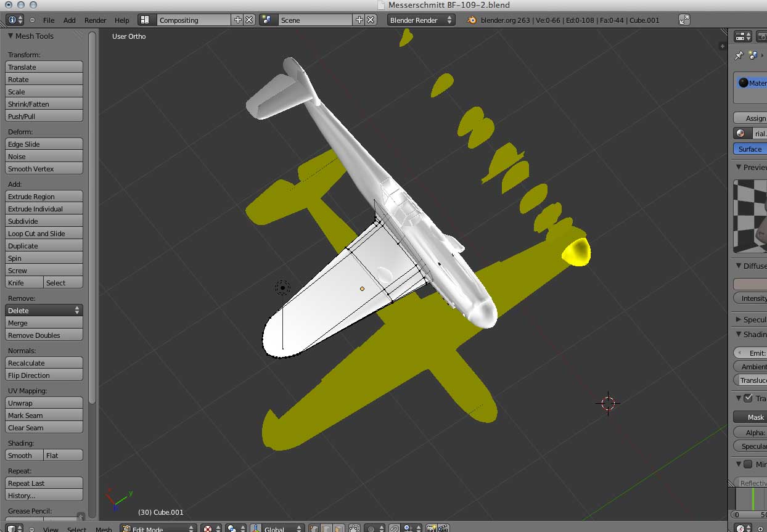The width and height of the screenshot is (767, 532).
Task: Toggle Smooth shading for selected faces
Action: click(23, 455)
